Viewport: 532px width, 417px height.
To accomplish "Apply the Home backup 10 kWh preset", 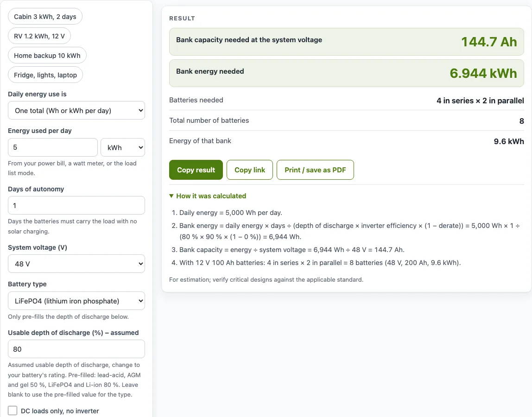I will (47, 55).
